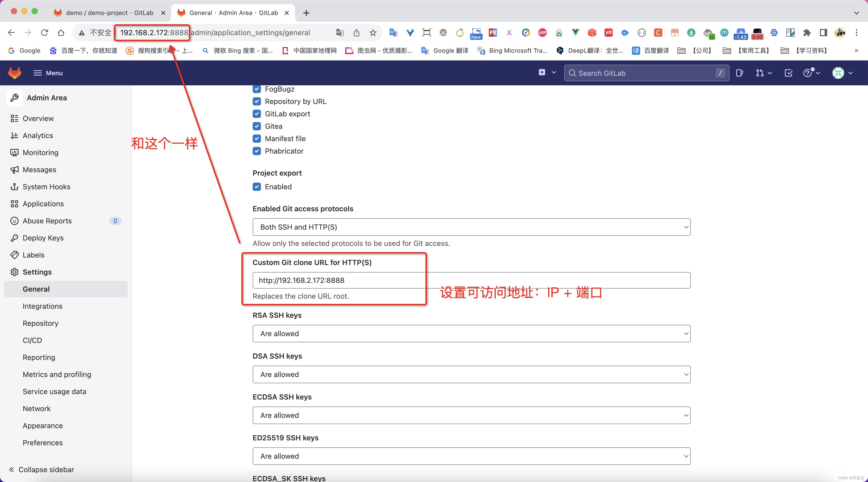The height and width of the screenshot is (482, 868).
Task: Click translate page icon in address bar
Action: point(340,33)
